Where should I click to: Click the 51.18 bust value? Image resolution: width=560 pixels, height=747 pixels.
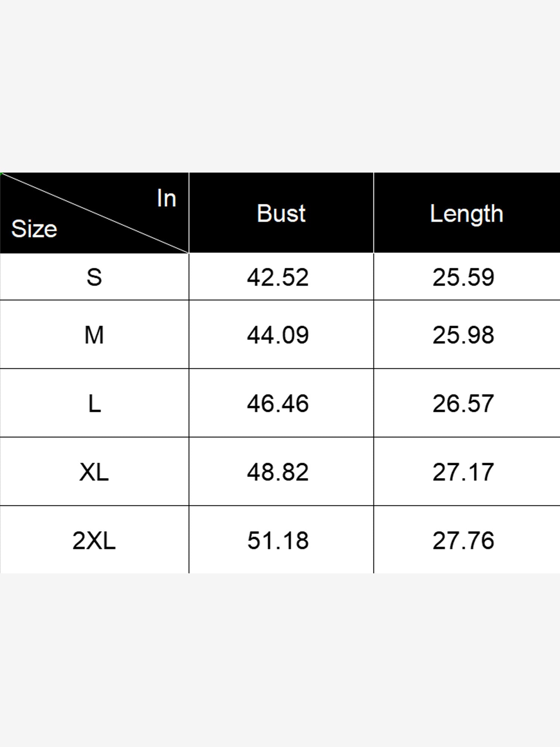coord(278,540)
